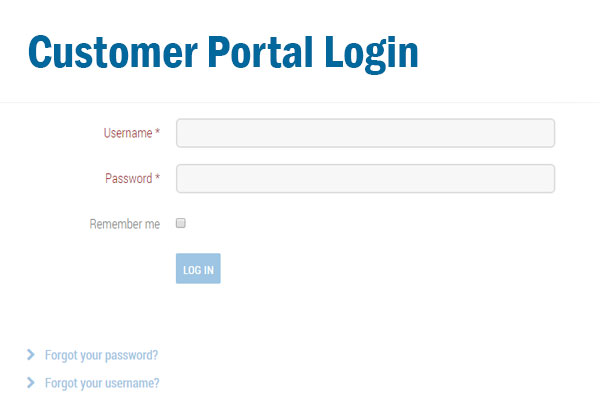Screen dimensions: 600x400
Task: Click the Username label
Action: click(x=128, y=133)
